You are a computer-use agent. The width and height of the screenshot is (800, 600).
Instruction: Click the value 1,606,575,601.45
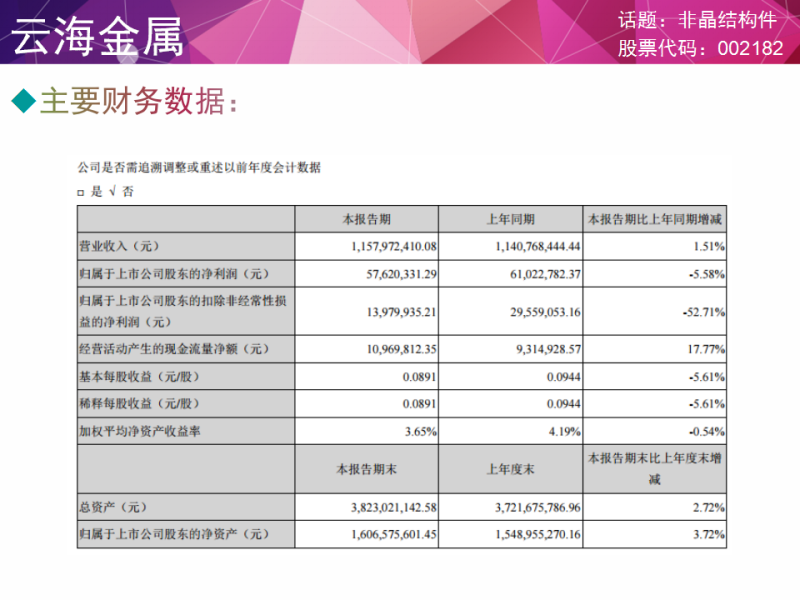point(394,535)
